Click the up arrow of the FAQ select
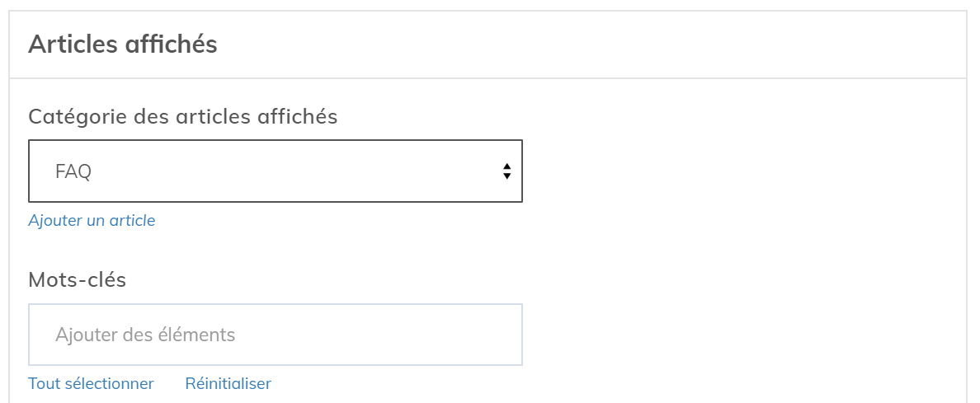 506,166
